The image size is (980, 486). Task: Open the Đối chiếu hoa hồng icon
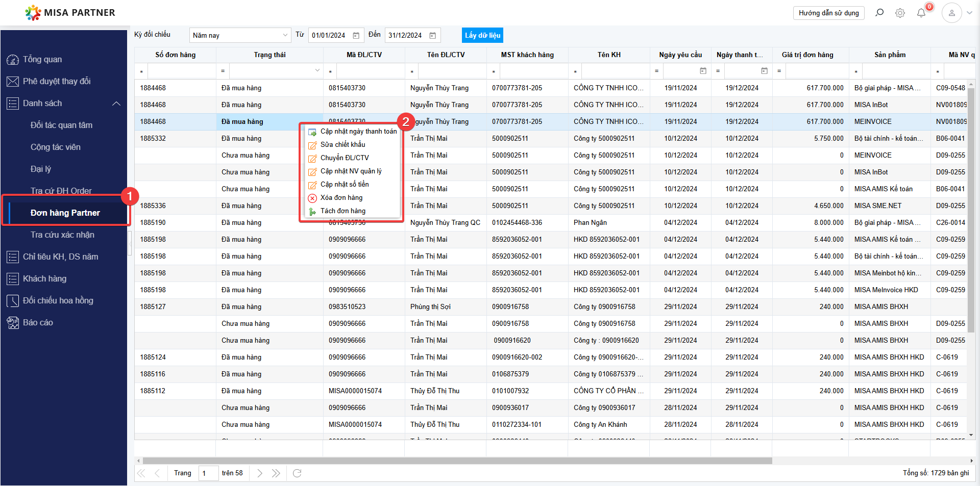pos(13,301)
